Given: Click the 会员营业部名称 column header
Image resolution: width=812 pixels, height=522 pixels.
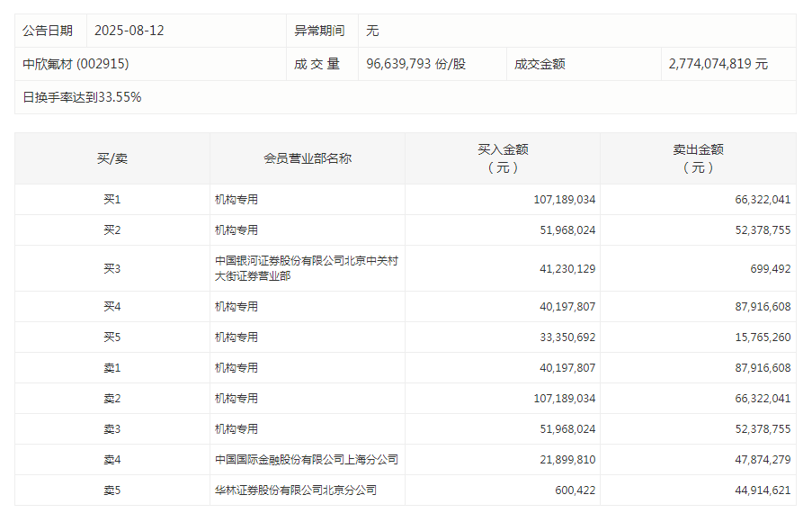Looking at the screenshot, I should pyautogui.click(x=306, y=158).
